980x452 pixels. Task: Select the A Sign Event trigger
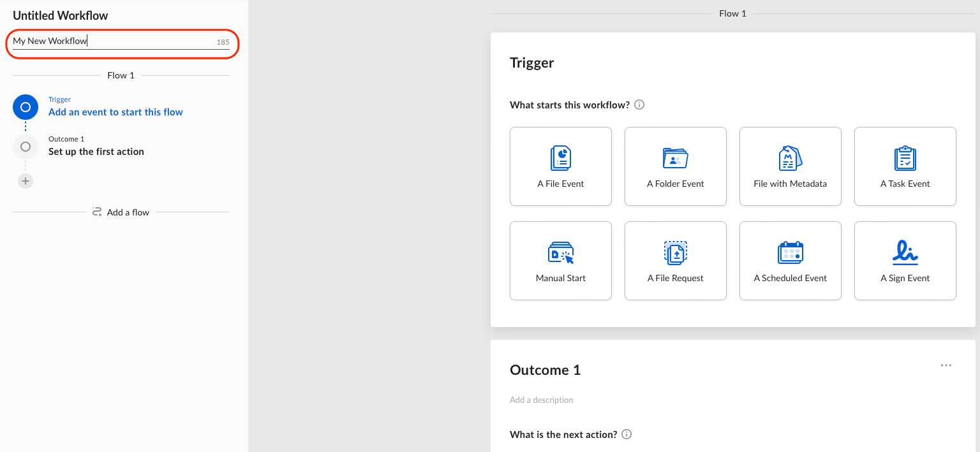pos(905,261)
